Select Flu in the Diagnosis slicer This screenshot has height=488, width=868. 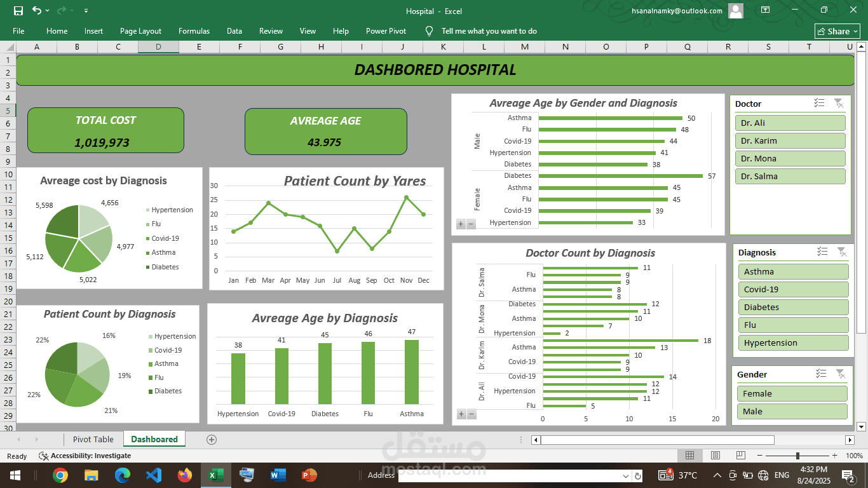pos(794,325)
